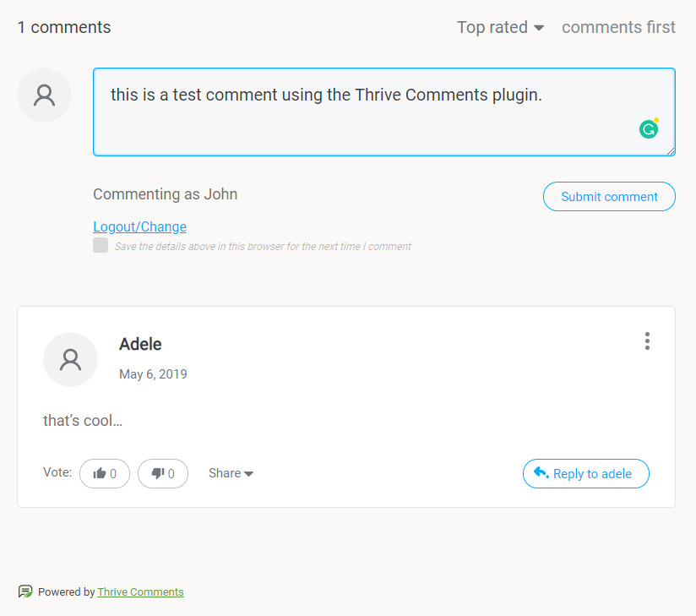The image size is (696, 616).
Task: Click the blue reply arrow icon next to Adele
Action: point(541,473)
